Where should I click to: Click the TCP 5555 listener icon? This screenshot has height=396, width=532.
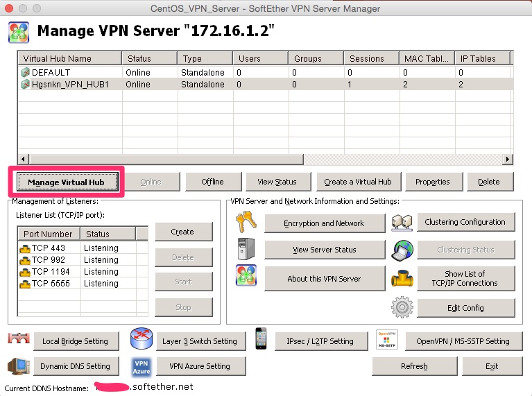25,284
